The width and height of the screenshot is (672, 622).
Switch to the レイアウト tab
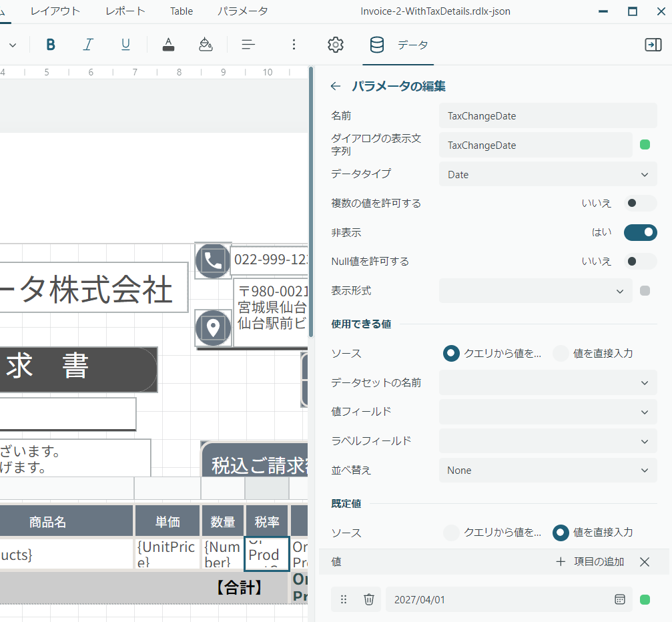55,11
